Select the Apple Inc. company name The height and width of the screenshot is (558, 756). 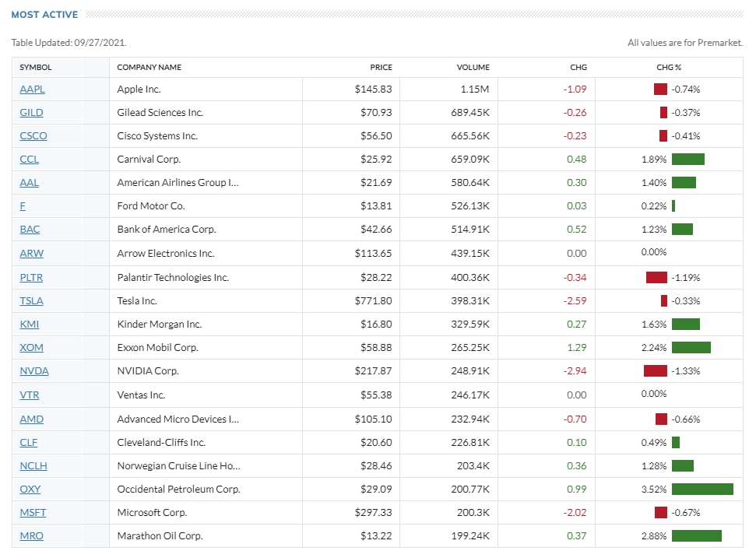pos(139,89)
